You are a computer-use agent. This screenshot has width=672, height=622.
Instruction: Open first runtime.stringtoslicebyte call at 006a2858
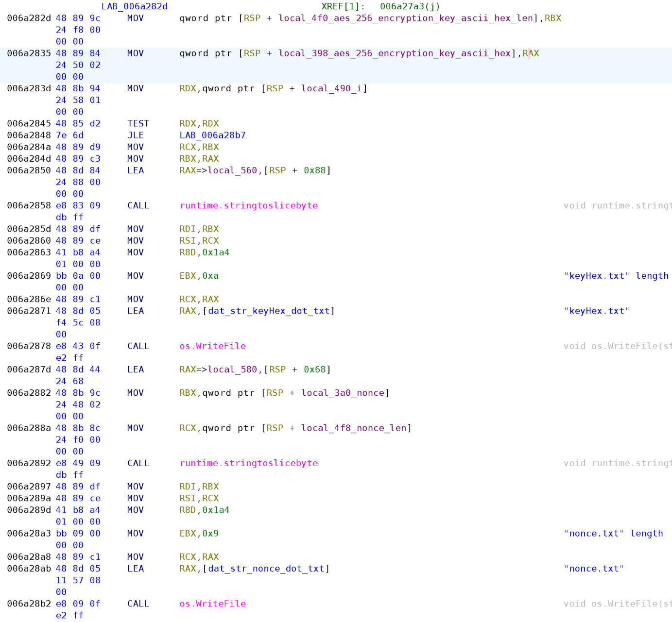click(249, 205)
